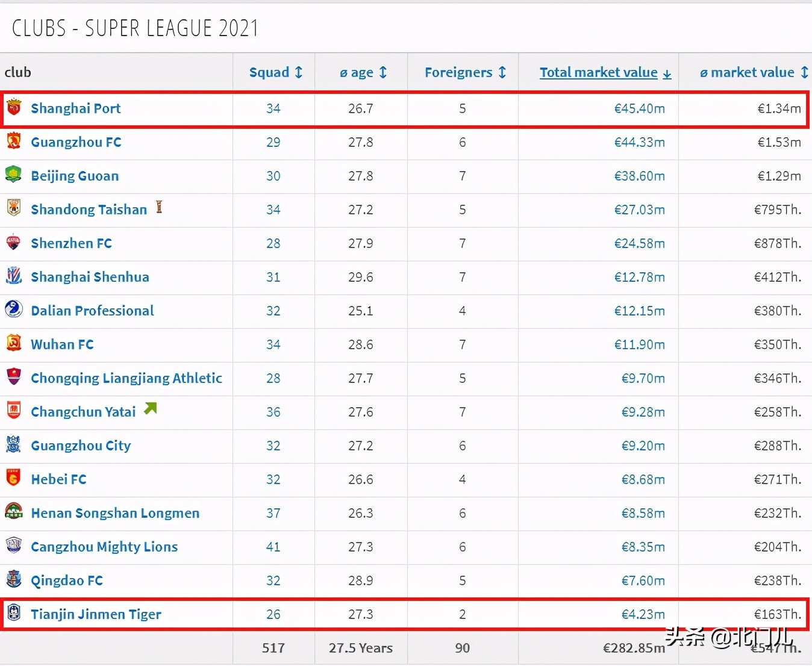Click Shandong Taishan market value €27.03m
The width and height of the screenshot is (812, 666).
pyautogui.click(x=640, y=210)
